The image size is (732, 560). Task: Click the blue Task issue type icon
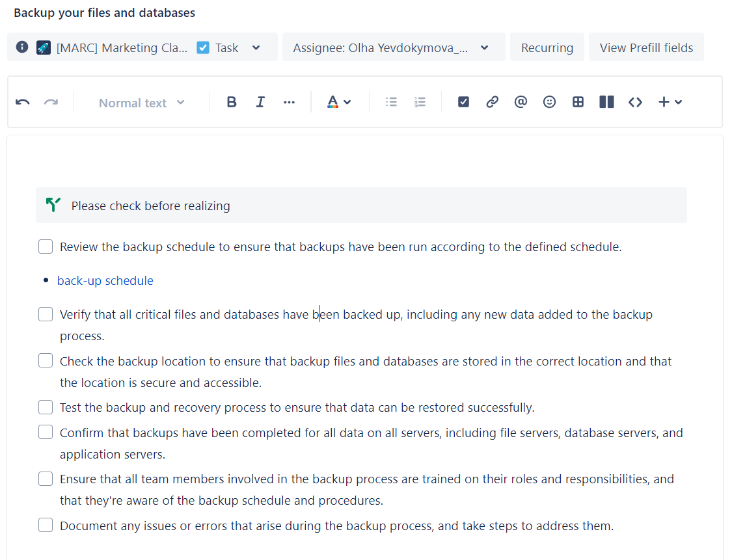tap(203, 47)
